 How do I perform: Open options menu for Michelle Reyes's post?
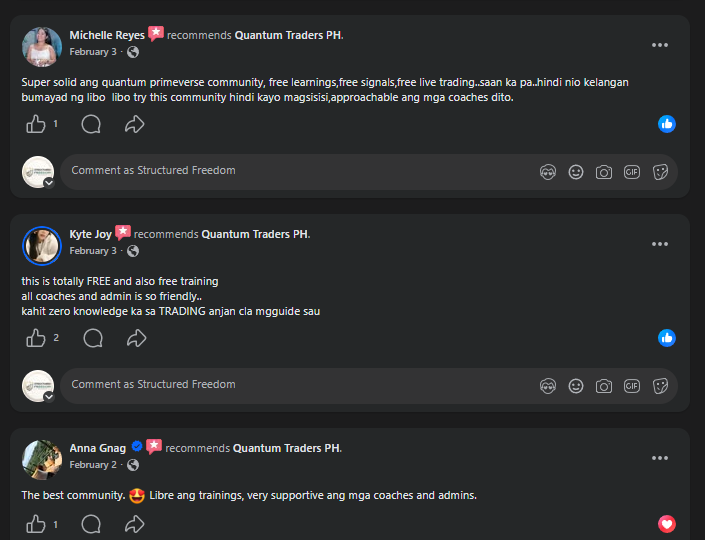[x=660, y=45]
